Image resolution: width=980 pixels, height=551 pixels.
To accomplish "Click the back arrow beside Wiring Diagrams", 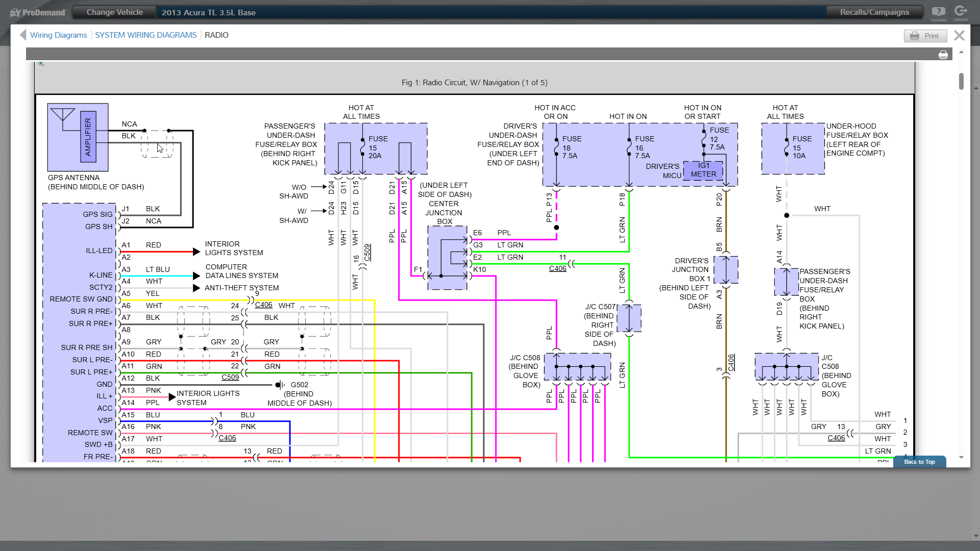I will pos(22,35).
